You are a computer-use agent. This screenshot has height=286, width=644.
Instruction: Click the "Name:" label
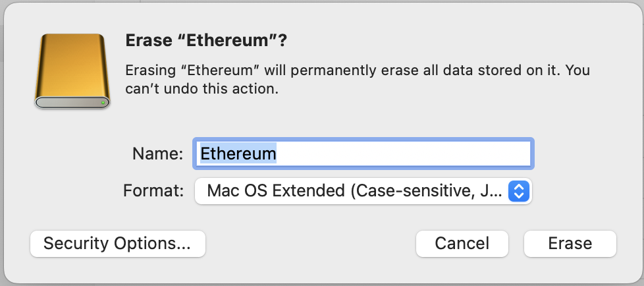pos(157,154)
